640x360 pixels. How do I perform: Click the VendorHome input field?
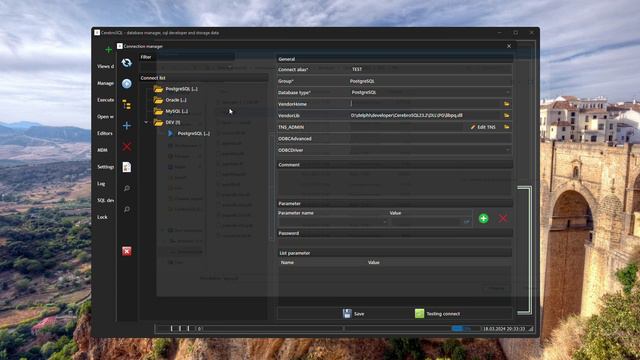tap(426, 104)
